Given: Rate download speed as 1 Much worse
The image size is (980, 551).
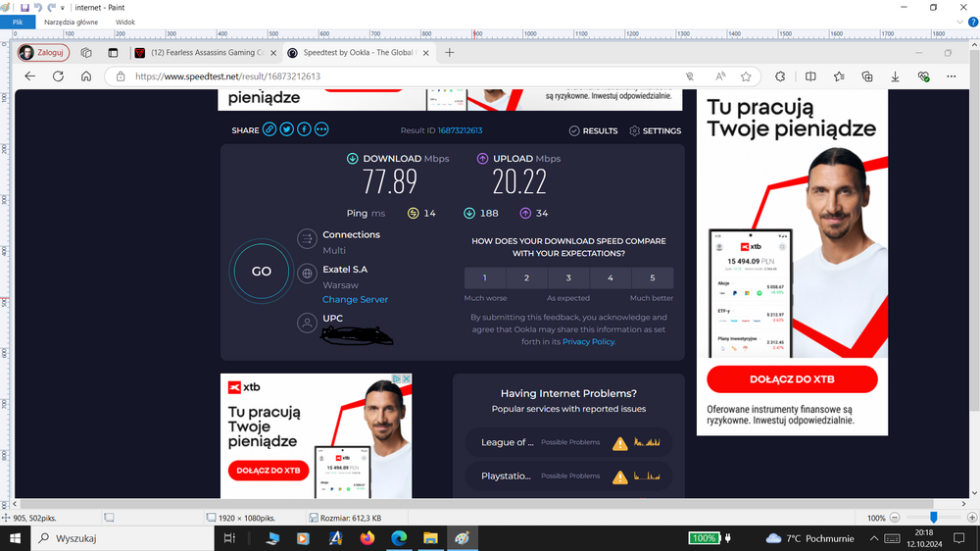Looking at the screenshot, I should (x=484, y=277).
